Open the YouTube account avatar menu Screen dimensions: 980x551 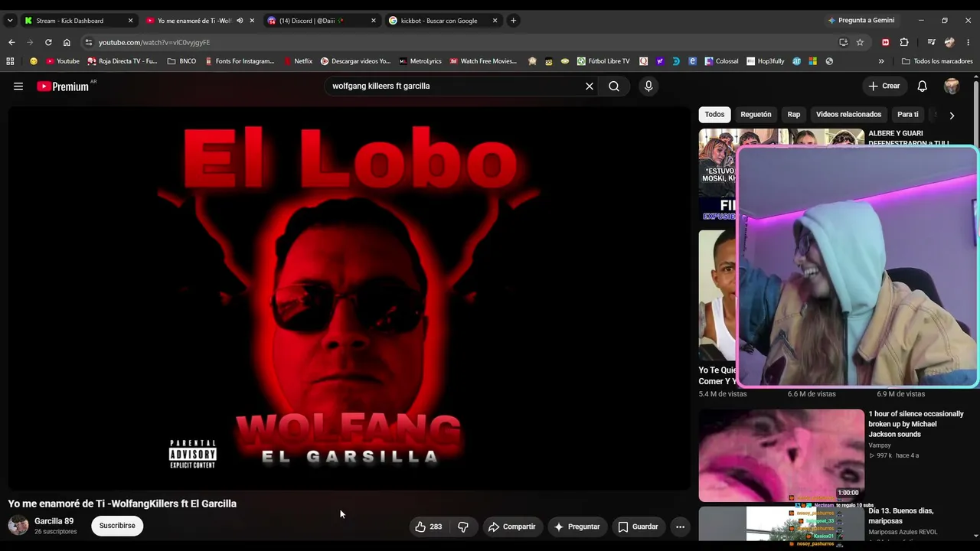pos(952,86)
